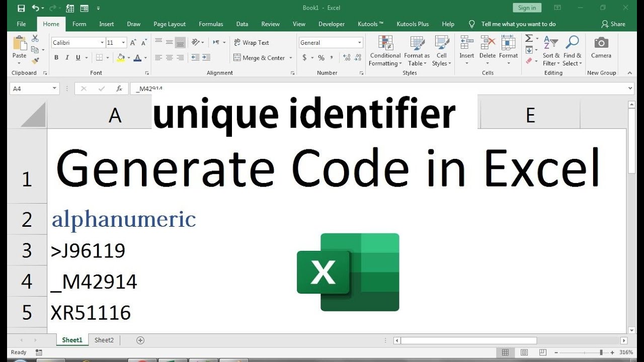The width and height of the screenshot is (644, 362).
Task: Decrease font size with the small A icon
Action: coord(144,43)
